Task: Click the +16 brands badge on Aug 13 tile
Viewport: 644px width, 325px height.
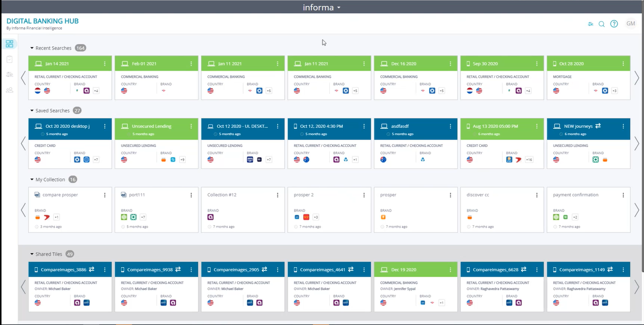Action: coord(529,160)
